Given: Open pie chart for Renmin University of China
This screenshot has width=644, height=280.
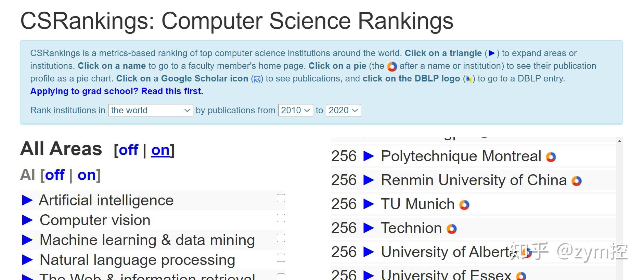Looking at the screenshot, I should (577, 181).
